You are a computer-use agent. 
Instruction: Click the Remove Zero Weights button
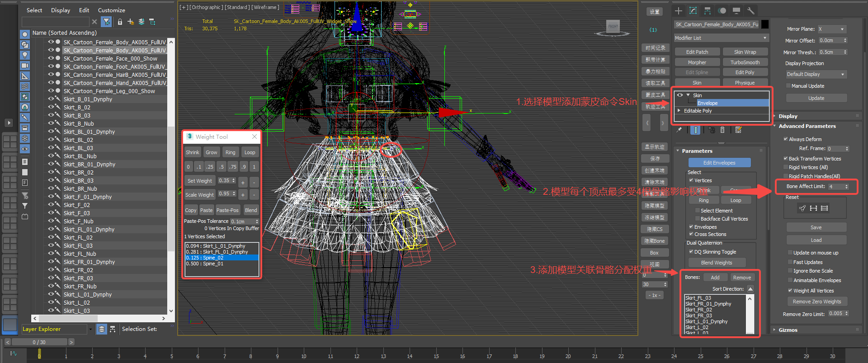coord(817,302)
